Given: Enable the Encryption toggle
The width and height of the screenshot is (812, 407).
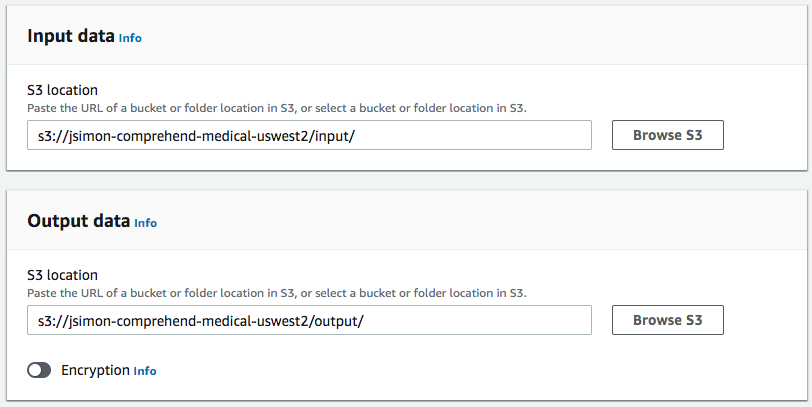Looking at the screenshot, I should (x=40, y=370).
